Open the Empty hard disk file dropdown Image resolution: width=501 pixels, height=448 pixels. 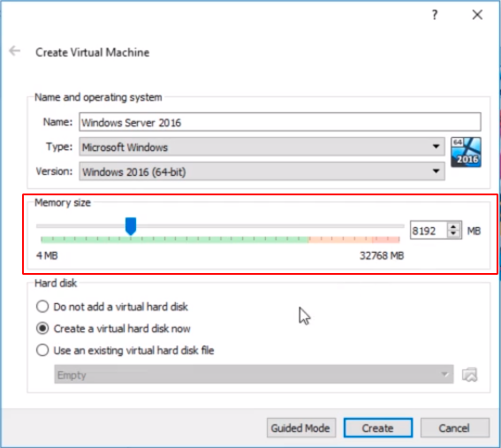coord(254,375)
